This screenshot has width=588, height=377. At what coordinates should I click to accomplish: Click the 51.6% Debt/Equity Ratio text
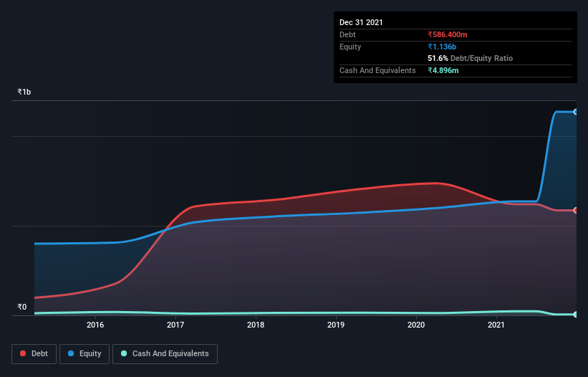click(471, 58)
